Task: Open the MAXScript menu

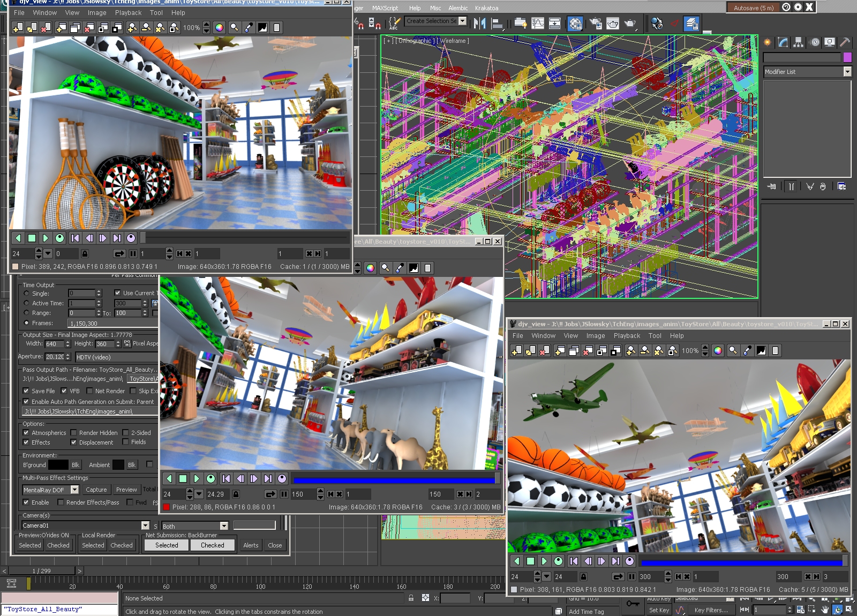Action: (385, 8)
